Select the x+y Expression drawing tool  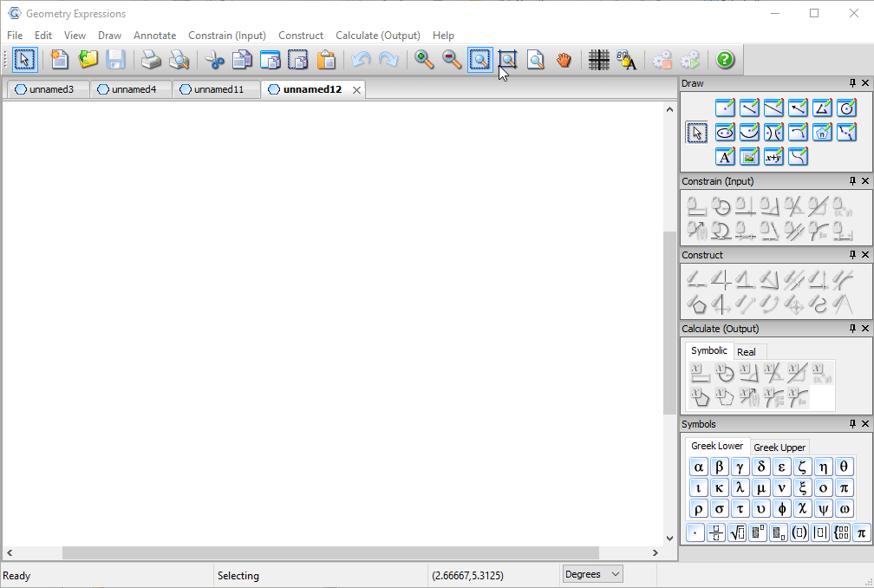(773, 157)
